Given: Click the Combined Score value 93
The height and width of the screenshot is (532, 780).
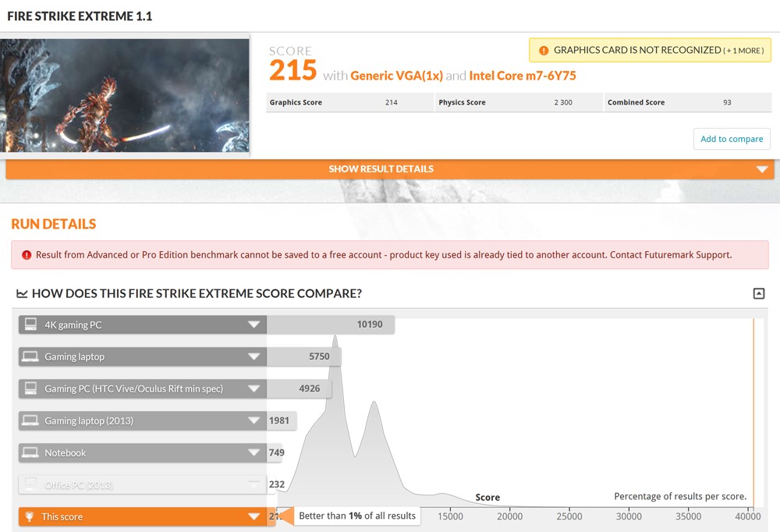Looking at the screenshot, I should [727, 102].
